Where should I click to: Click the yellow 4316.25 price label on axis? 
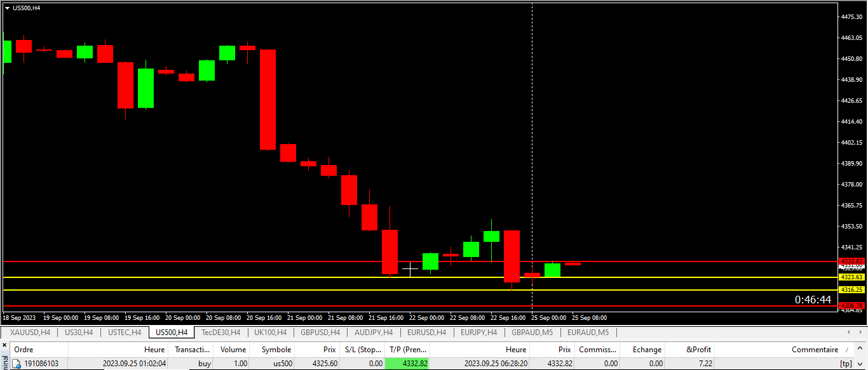coord(851,290)
